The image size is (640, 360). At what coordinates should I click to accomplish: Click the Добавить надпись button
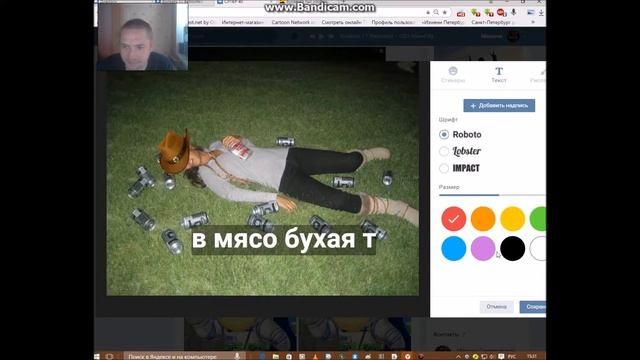point(499,106)
